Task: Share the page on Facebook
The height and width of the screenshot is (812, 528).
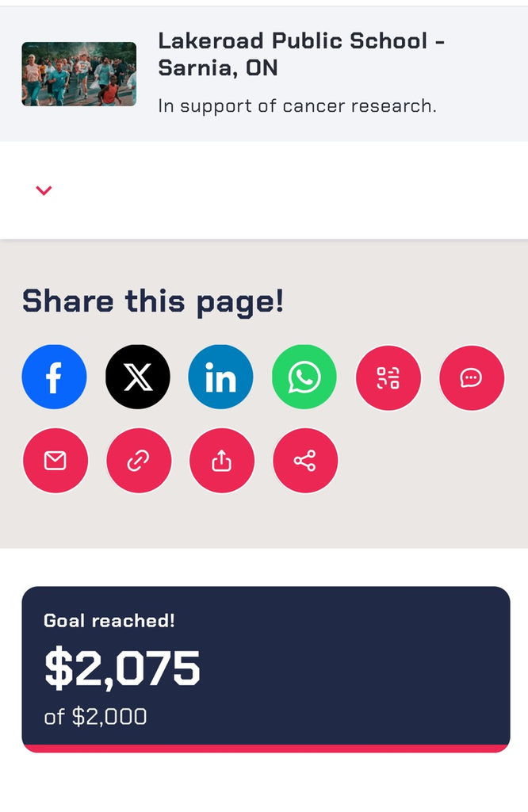Action: (x=54, y=377)
